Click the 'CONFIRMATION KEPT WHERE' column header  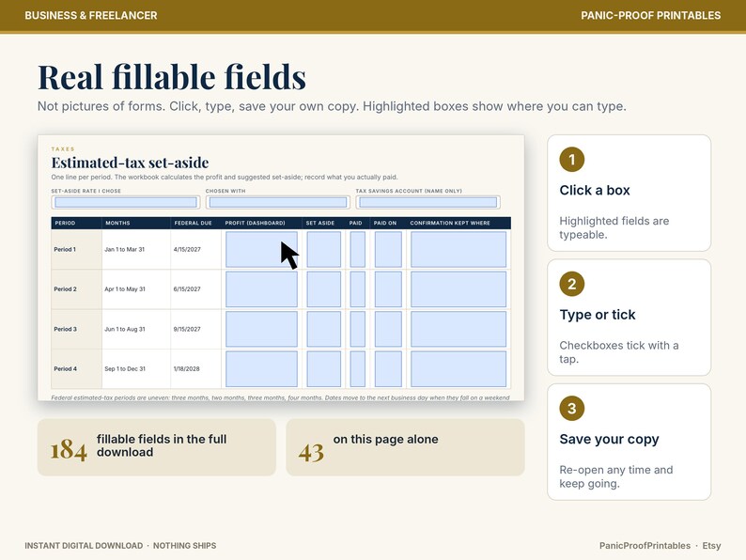[x=450, y=223]
